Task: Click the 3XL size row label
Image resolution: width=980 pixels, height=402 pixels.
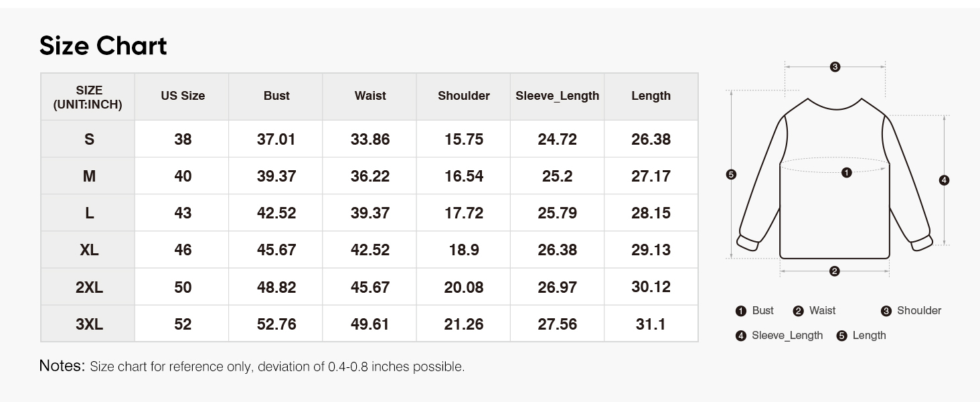Action: pyautogui.click(x=89, y=324)
